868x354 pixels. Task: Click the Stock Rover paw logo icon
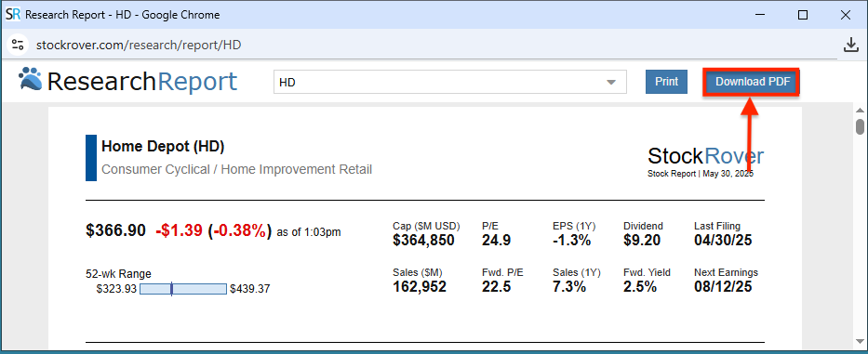(x=31, y=79)
